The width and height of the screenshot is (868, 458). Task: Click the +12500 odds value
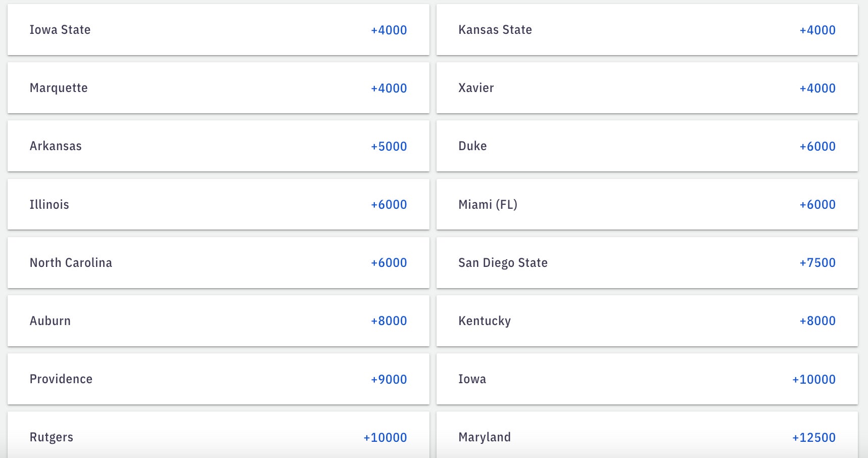(x=813, y=437)
